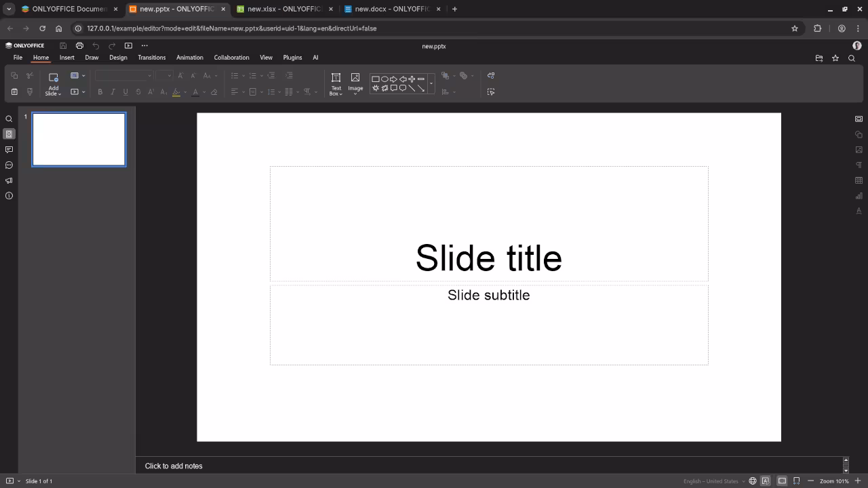The image size is (868, 488).
Task: Open the Chart settings panel
Action: coord(859,195)
